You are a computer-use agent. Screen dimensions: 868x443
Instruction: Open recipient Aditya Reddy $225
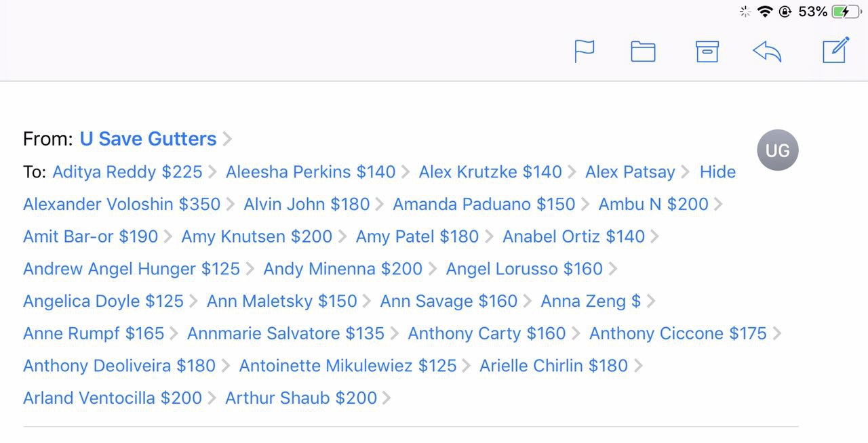pyautogui.click(x=127, y=172)
